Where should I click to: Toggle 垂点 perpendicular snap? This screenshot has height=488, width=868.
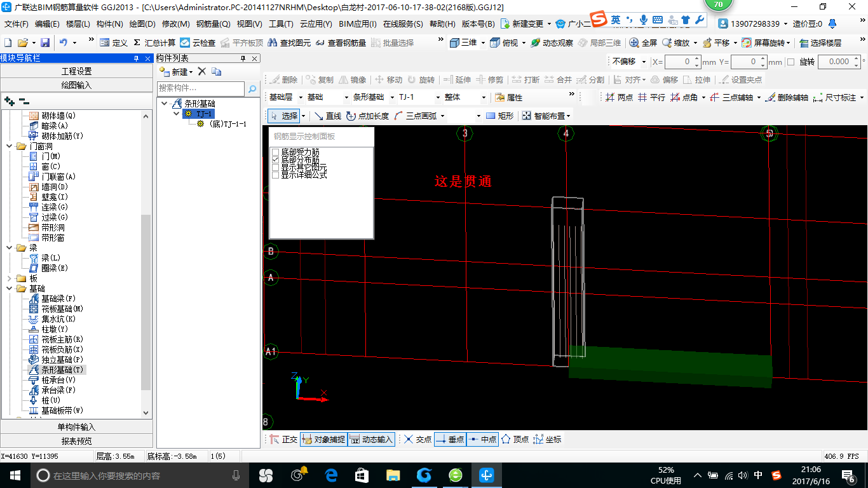click(451, 439)
